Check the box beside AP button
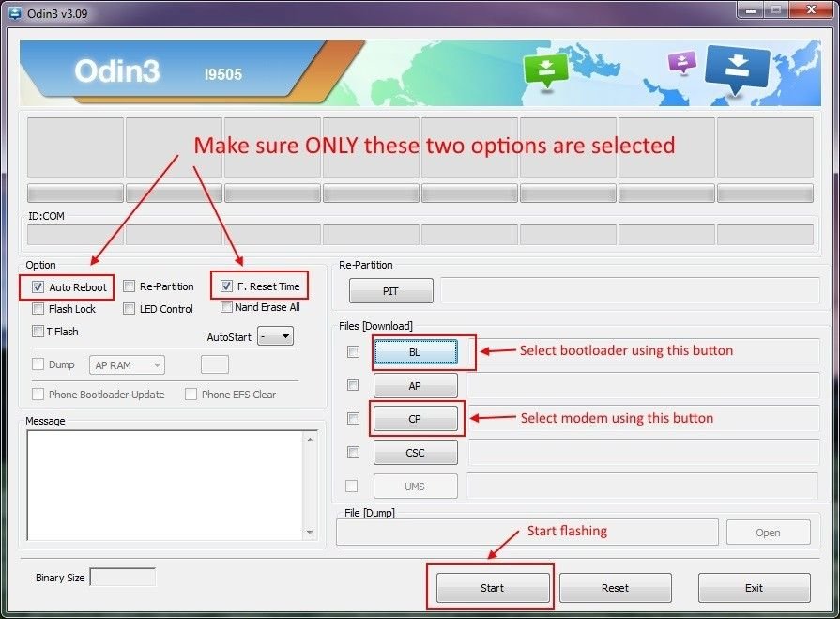Screen dimensions: 840x619 point(353,385)
